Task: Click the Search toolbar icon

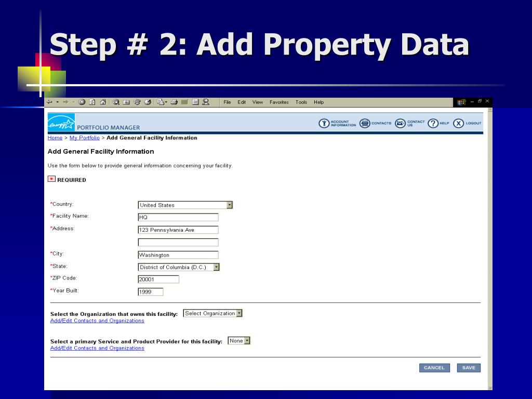Action: click(116, 102)
